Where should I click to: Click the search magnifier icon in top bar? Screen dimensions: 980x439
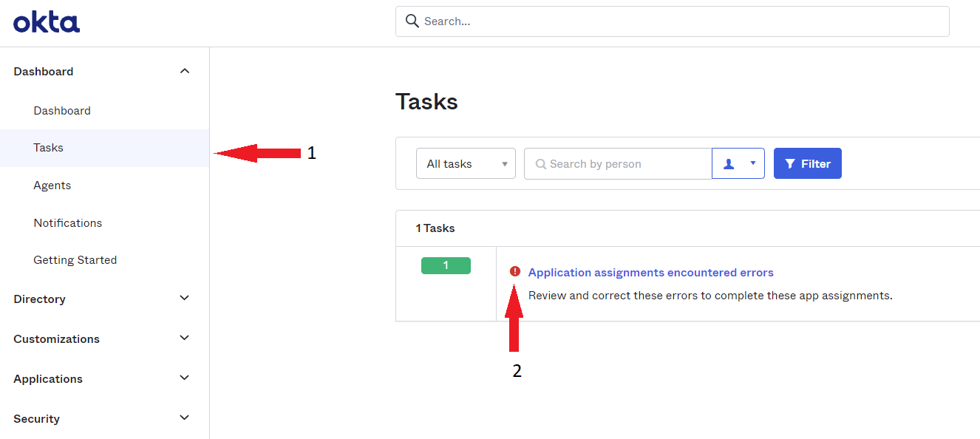pos(412,21)
